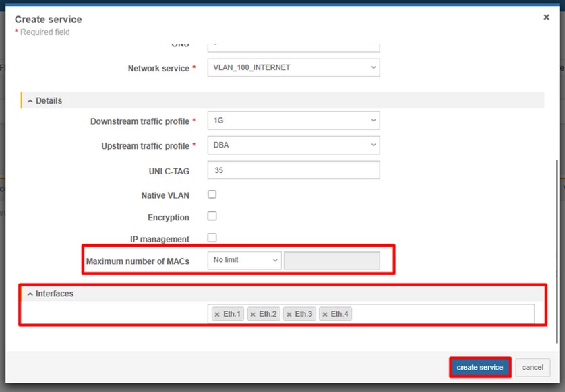Screen dimensions: 565x392
Task: Open the Network service dropdown
Action: coord(293,68)
